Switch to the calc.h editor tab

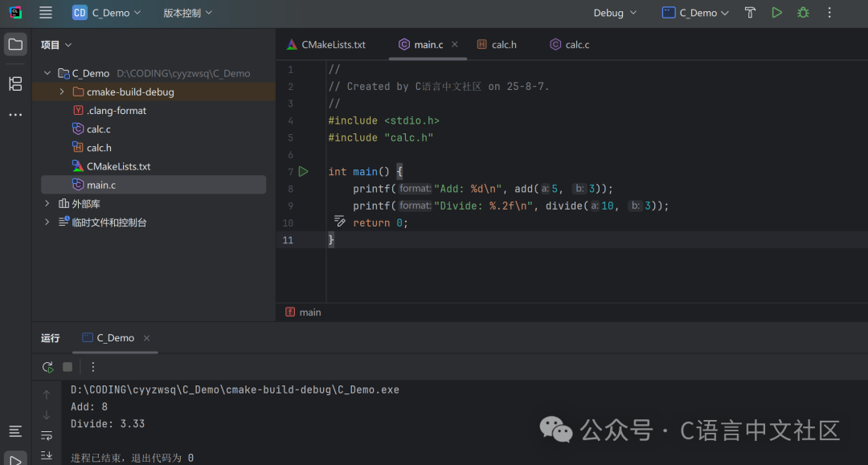pos(497,45)
